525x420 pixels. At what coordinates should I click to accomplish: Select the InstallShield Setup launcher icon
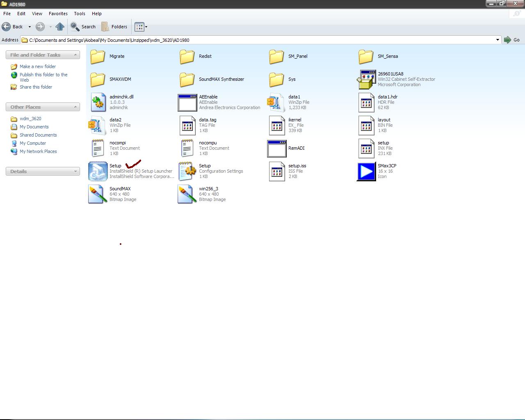(98, 171)
